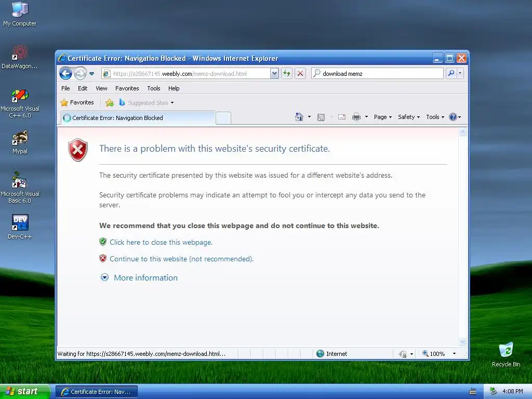Click the Forward navigation arrow

(x=80, y=73)
